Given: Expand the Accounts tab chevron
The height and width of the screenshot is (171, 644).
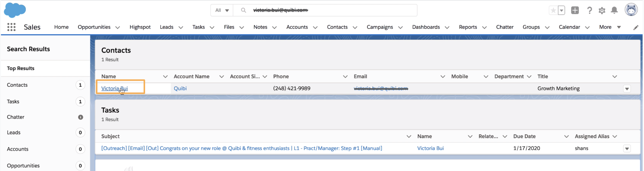Looking at the screenshot, I should (315, 27).
